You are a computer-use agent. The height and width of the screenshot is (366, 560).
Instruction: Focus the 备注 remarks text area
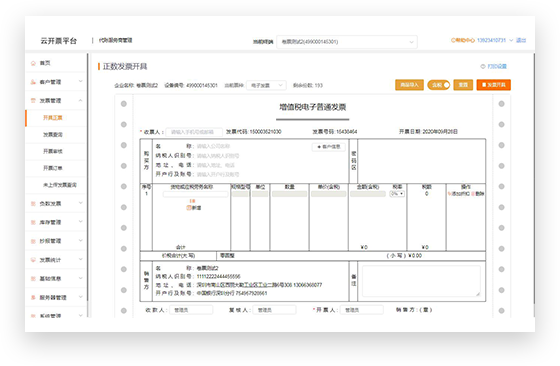coord(421,281)
